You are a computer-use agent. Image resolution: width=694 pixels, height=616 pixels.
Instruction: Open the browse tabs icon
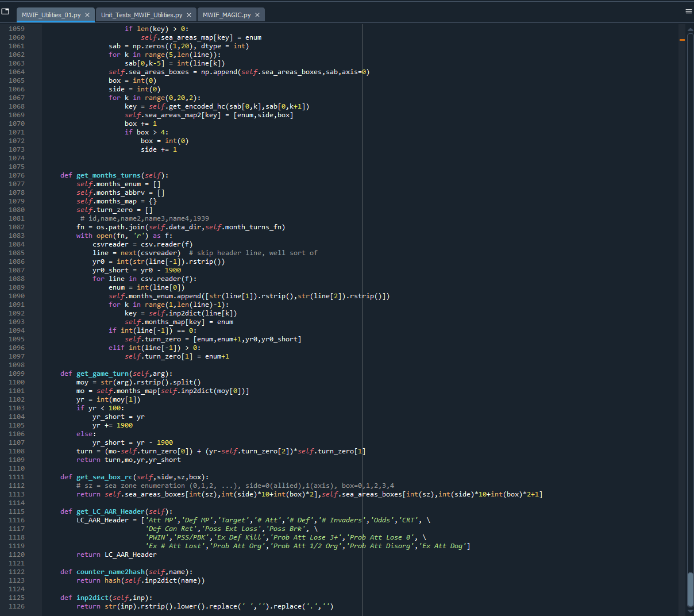click(x=5, y=11)
